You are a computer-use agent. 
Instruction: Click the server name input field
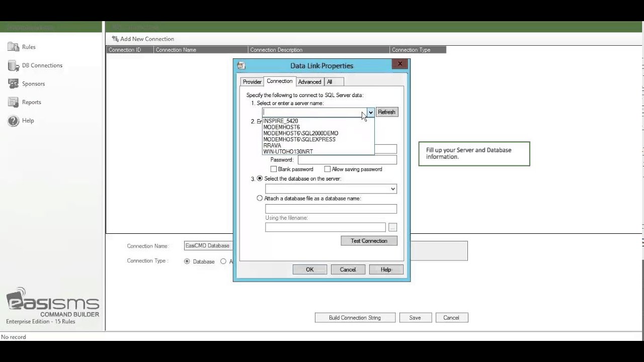click(x=314, y=112)
